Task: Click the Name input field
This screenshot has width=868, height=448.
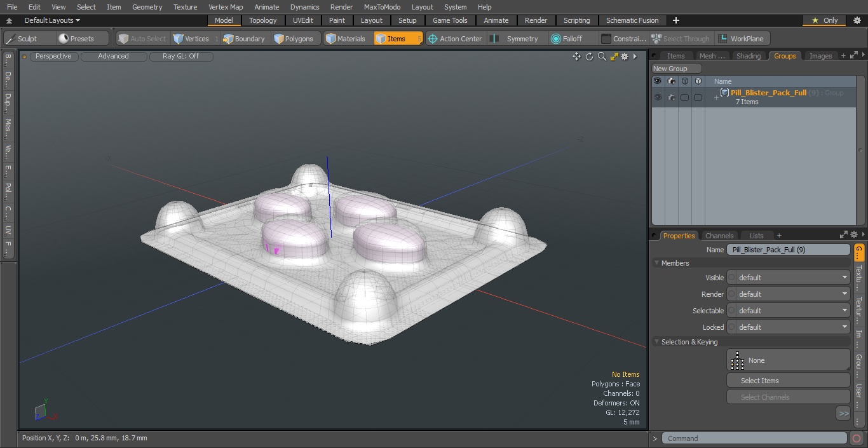Action: click(x=788, y=250)
